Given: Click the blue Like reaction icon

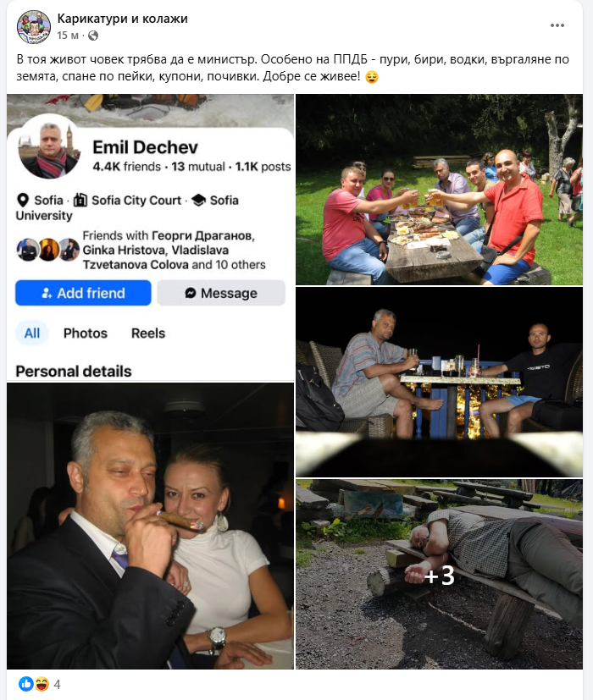Looking at the screenshot, I should click(26, 683).
